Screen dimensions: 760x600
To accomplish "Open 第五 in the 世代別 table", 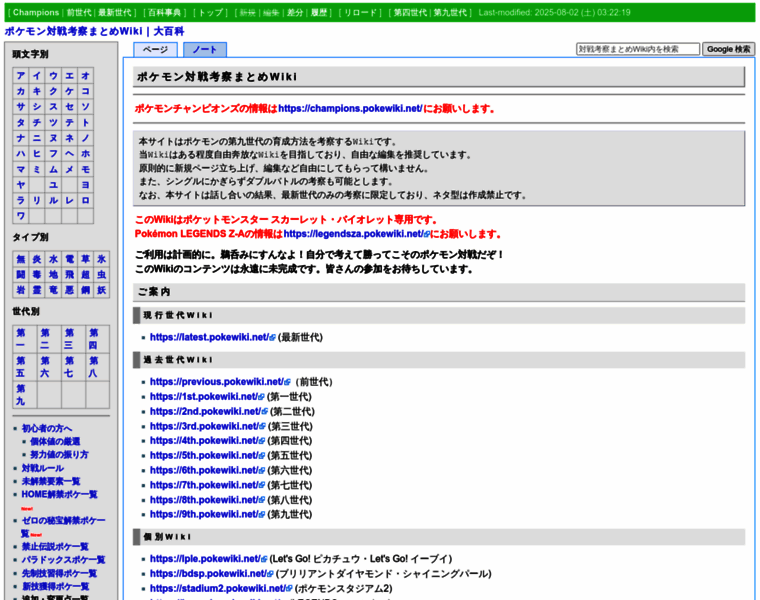I will pos(21,367).
